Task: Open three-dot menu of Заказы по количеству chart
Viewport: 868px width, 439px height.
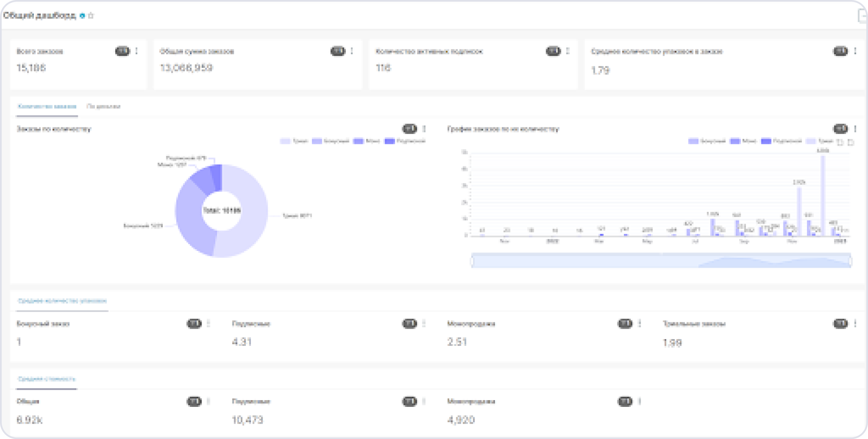Action: point(424,129)
